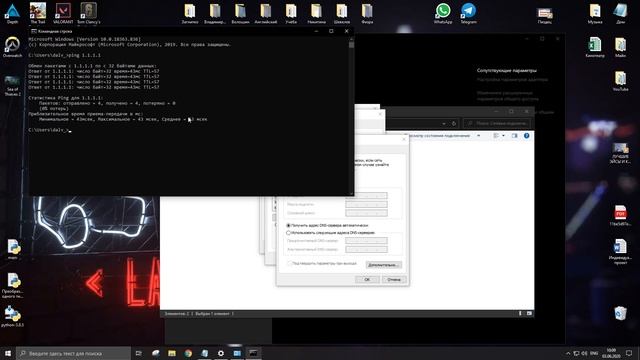
Task: Switch to Command Prompt taskbar icon
Action: tap(253, 353)
